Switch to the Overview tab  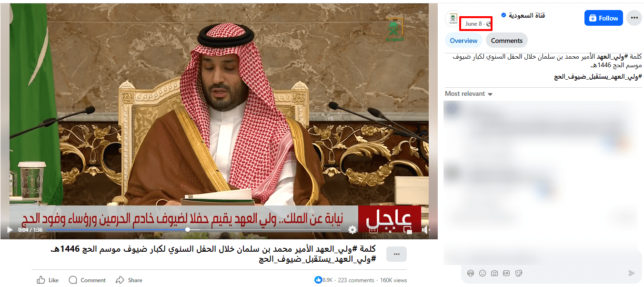463,41
